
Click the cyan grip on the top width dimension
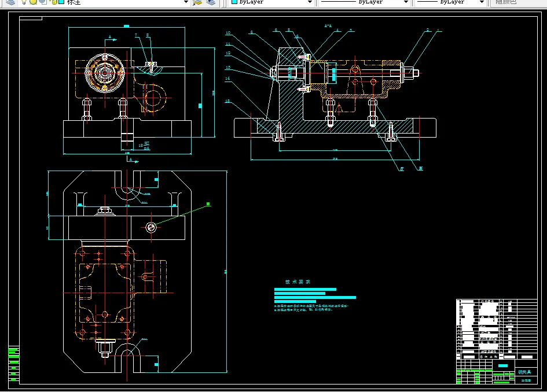click(126, 26)
